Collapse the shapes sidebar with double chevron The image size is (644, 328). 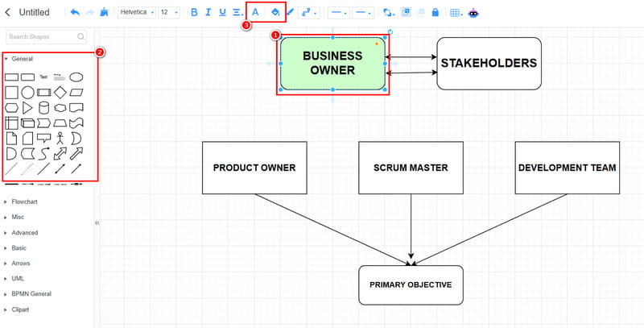coord(97,222)
